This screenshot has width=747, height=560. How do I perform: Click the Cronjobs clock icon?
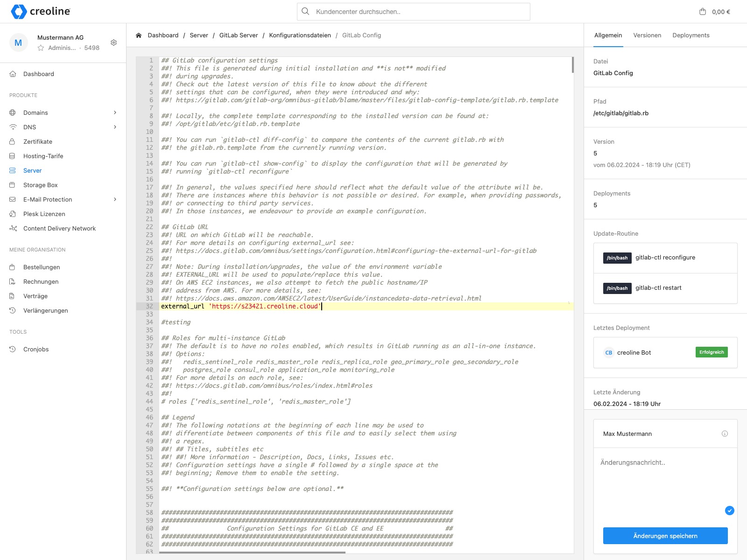(13, 349)
